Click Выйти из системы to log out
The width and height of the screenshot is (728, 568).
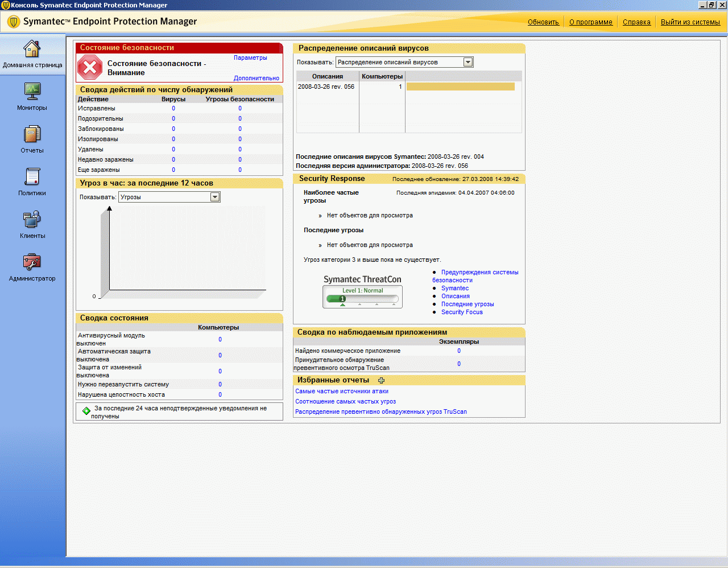(690, 22)
